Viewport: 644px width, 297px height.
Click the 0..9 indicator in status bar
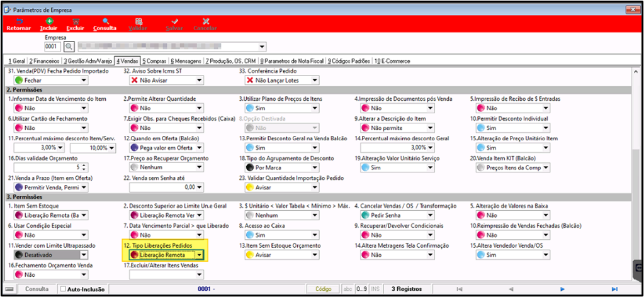pos(361,289)
